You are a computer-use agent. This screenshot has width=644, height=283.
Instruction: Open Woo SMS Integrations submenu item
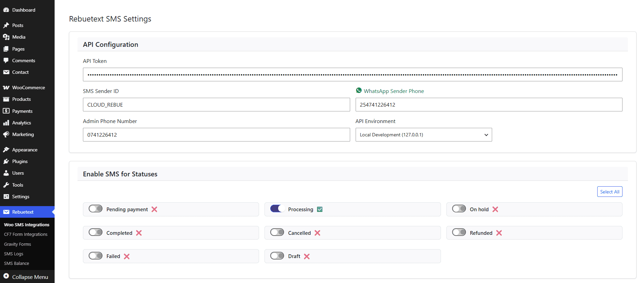point(27,225)
